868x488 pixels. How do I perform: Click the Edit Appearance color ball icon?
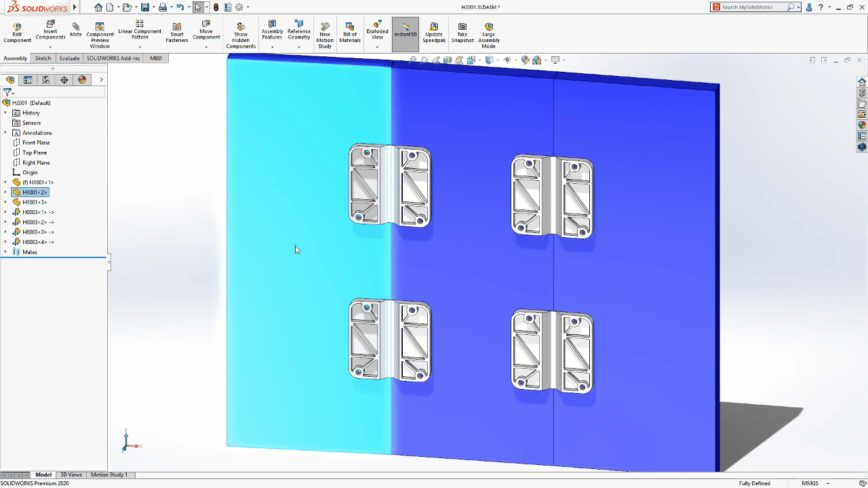point(525,60)
